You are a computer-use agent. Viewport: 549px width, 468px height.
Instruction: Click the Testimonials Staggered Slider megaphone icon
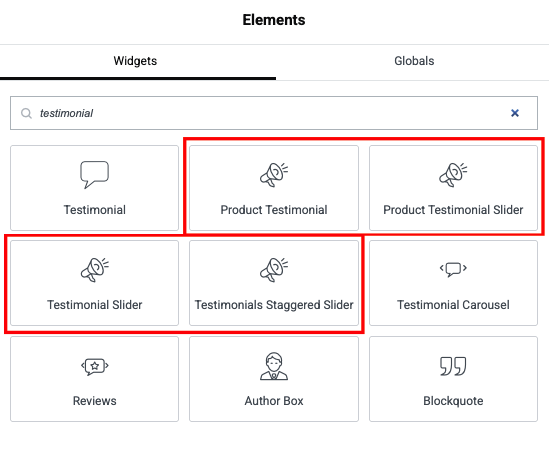click(x=274, y=270)
